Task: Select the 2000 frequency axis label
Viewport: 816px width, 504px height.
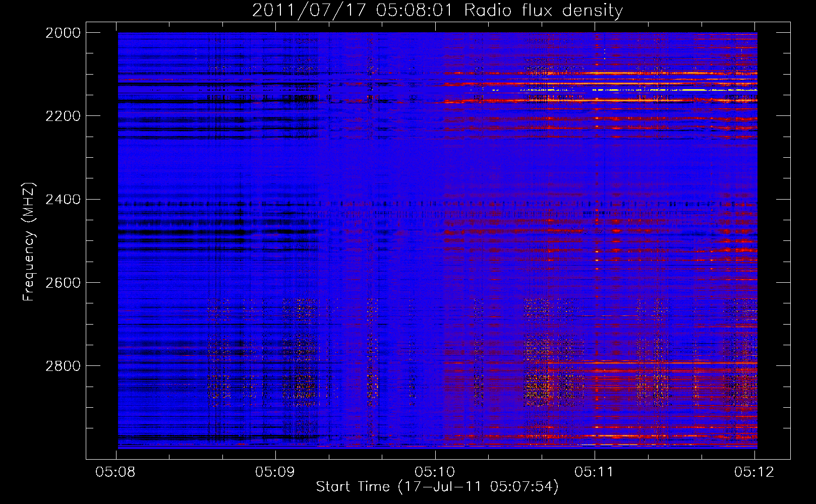Action: coord(63,33)
